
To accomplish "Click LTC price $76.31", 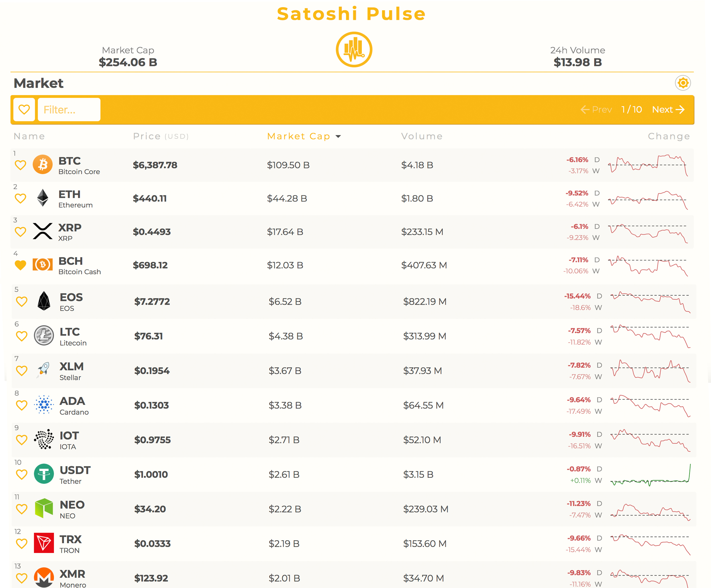I will pos(148,336).
